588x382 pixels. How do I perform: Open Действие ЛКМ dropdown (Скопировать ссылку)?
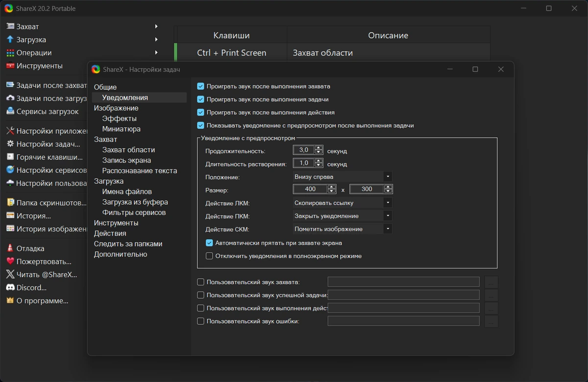(342, 203)
